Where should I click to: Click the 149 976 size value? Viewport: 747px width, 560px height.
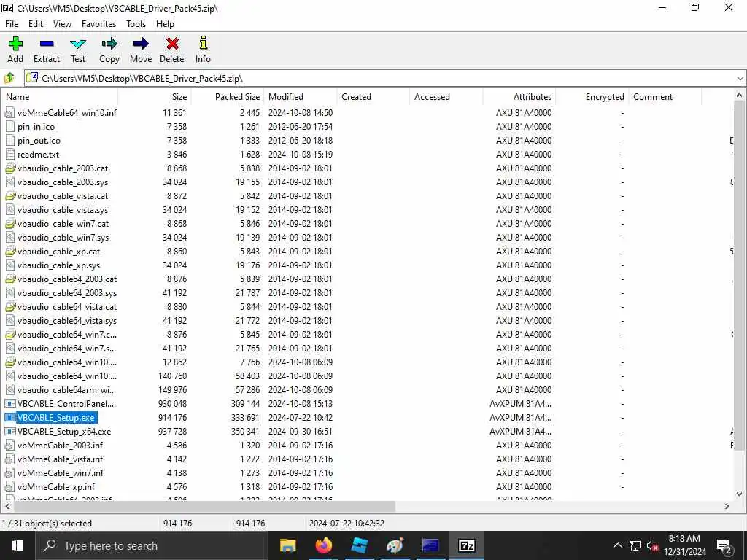pos(172,390)
